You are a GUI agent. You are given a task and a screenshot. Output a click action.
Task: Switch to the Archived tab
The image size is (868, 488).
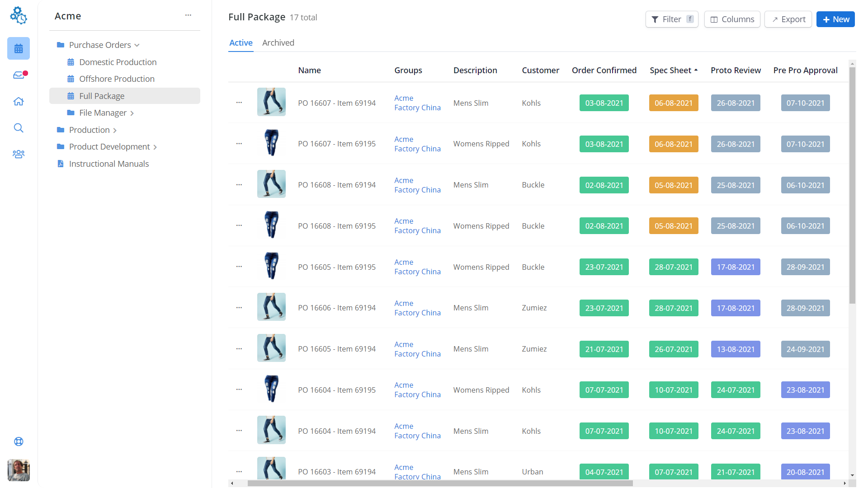278,42
